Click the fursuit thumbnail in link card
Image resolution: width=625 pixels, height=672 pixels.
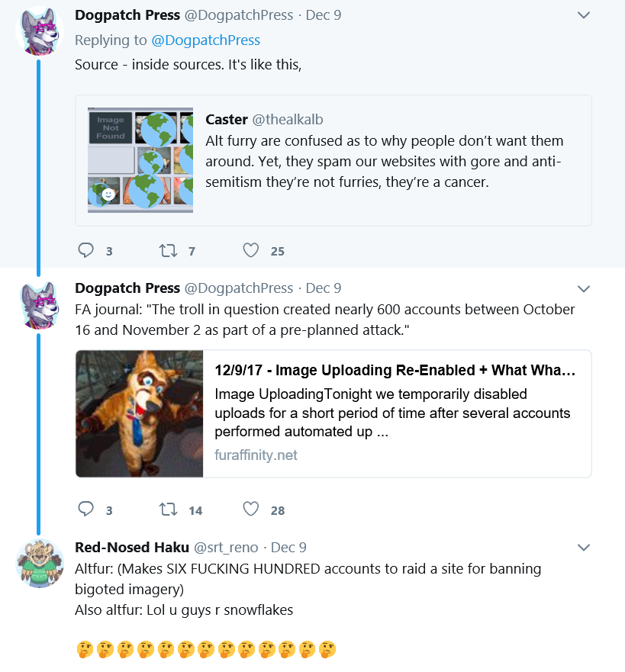[x=140, y=413]
